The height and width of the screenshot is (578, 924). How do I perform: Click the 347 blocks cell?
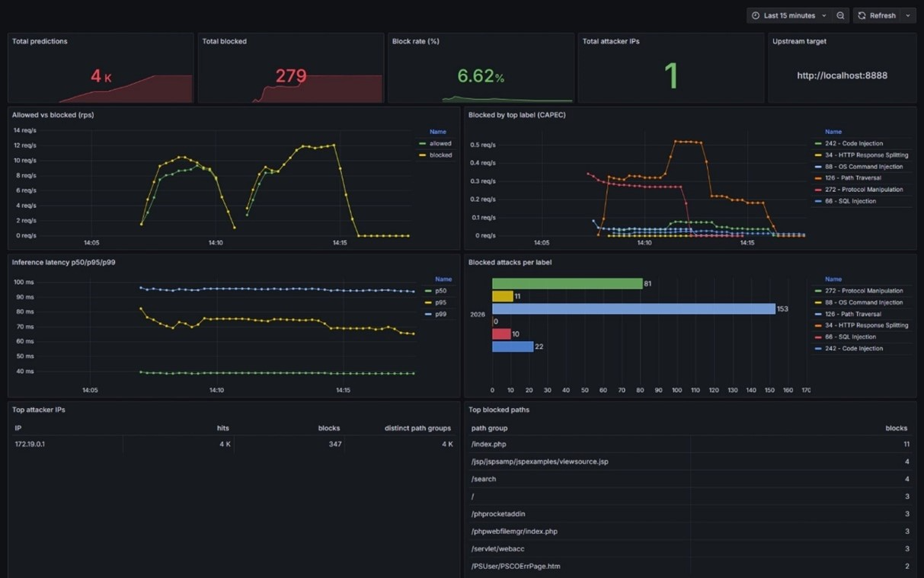(335, 444)
